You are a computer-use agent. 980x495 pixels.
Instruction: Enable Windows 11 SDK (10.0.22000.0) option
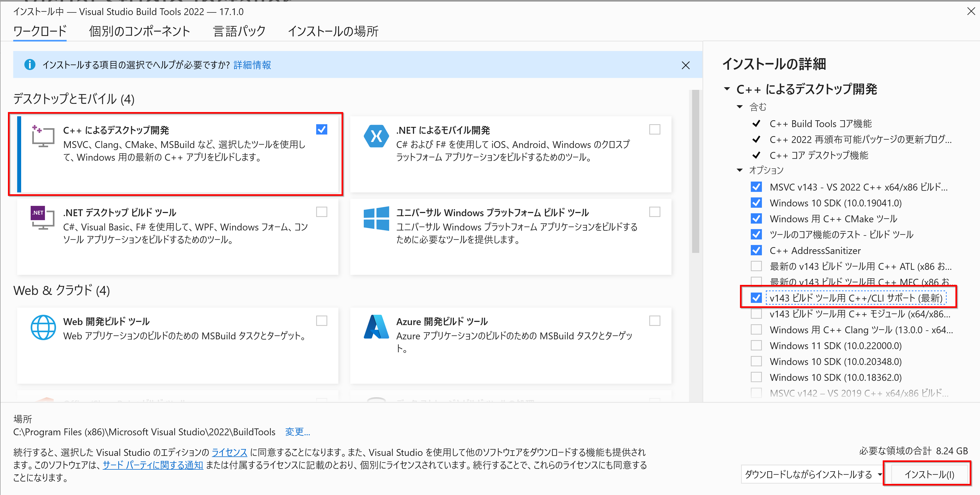point(756,346)
